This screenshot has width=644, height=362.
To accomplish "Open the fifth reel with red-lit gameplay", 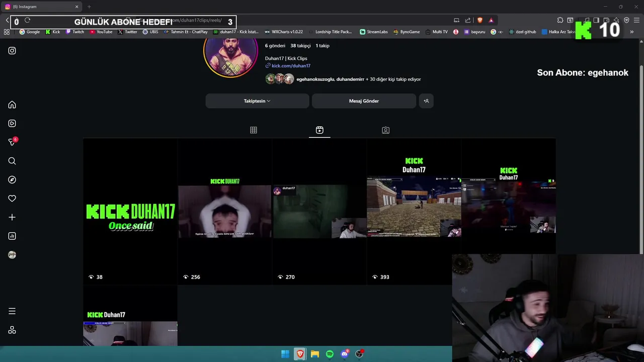I will (509, 196).
